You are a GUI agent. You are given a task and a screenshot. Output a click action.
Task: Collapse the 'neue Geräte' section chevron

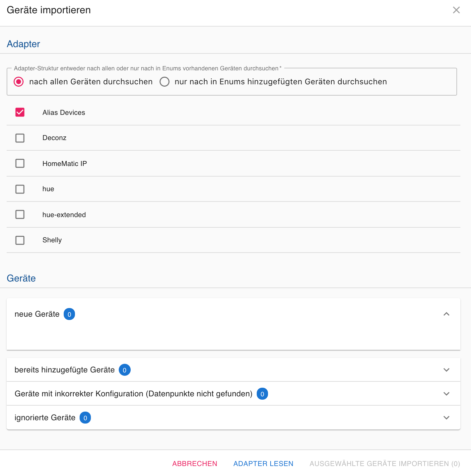point(446,314)
